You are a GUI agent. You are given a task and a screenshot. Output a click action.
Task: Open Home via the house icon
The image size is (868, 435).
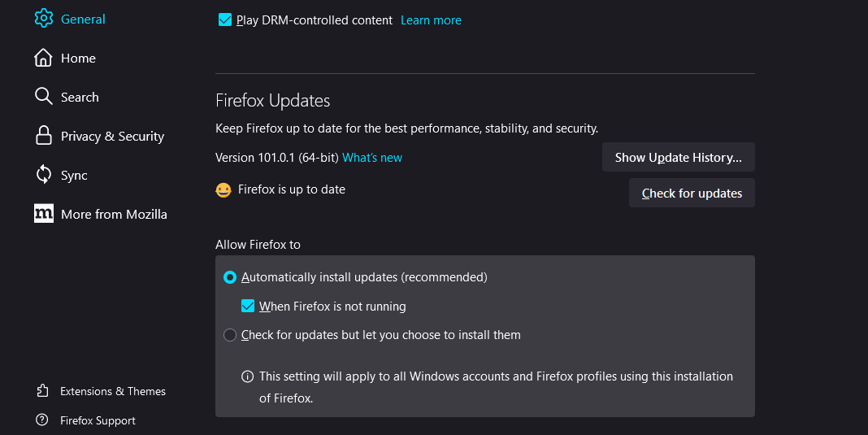tap(43, 58)
